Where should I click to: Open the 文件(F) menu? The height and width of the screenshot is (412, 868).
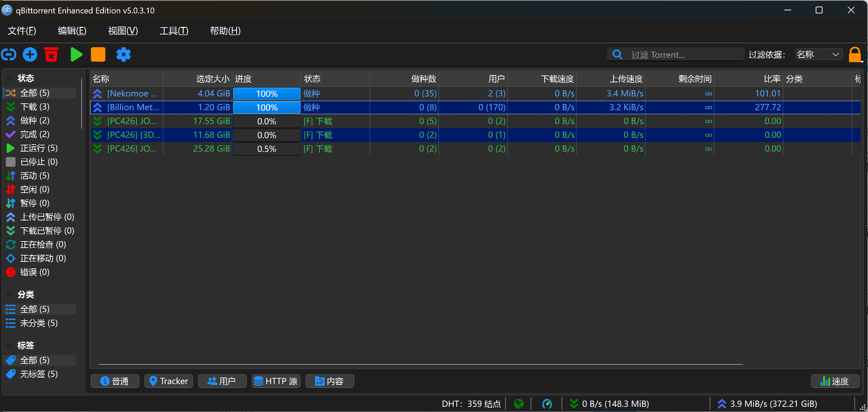(22, 31)
